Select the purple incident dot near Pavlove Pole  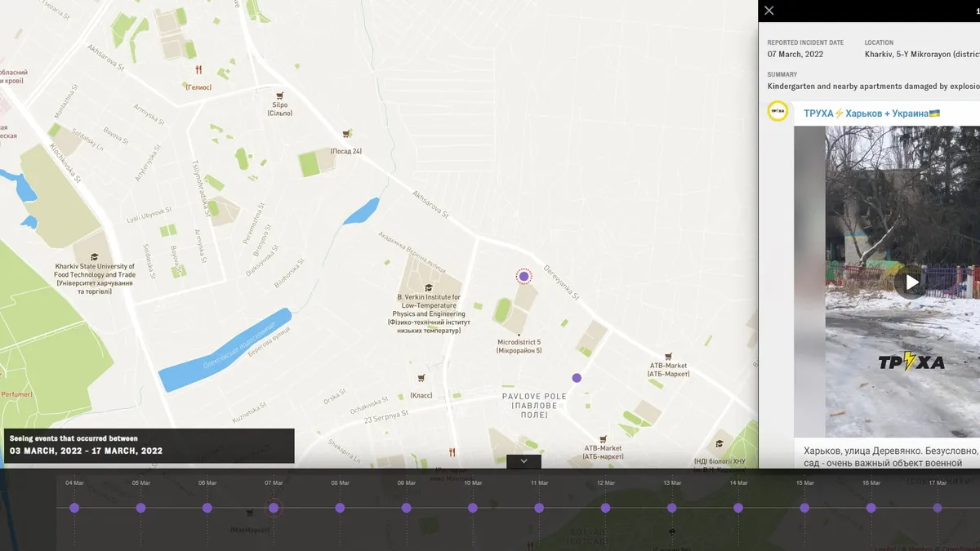[577, 378]
